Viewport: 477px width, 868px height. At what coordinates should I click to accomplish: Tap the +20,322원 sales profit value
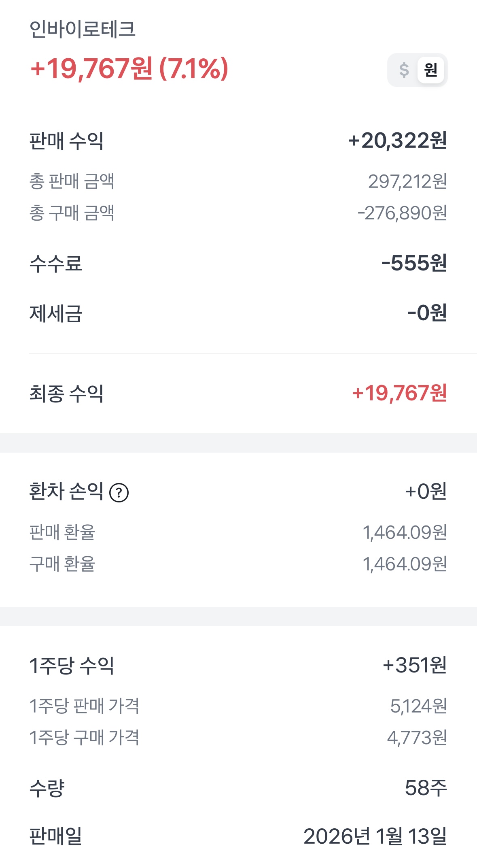pyautogui.click(x=397, y=141)
